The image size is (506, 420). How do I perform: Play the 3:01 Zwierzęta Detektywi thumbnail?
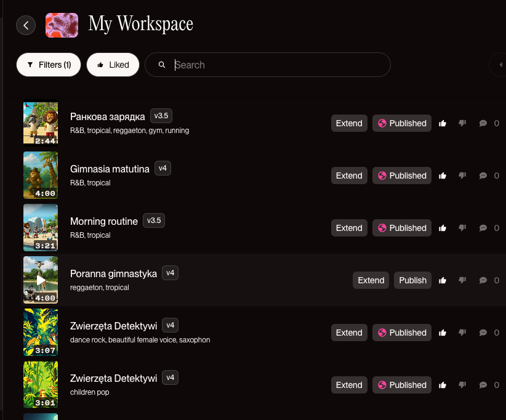[x=41, y=384]
